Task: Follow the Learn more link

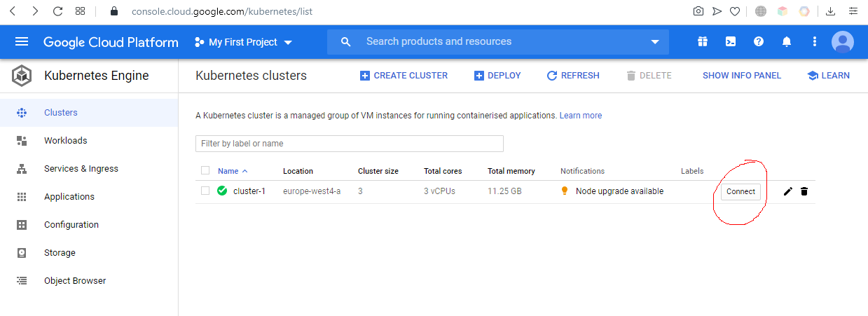Action: [580, 116]
